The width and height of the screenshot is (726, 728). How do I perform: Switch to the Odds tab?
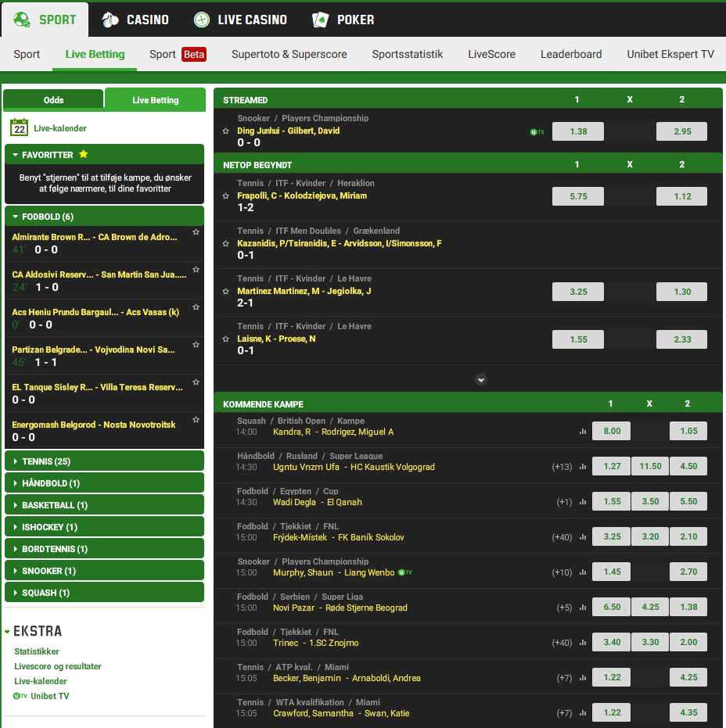tap(53, 100)
